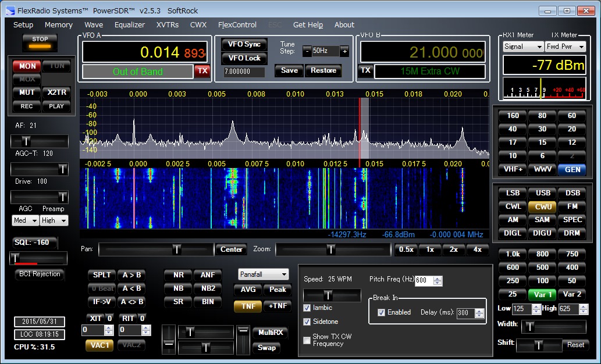Increase tune step with plus button
Screen dimensions: 601x364
(x=344, y=51)
